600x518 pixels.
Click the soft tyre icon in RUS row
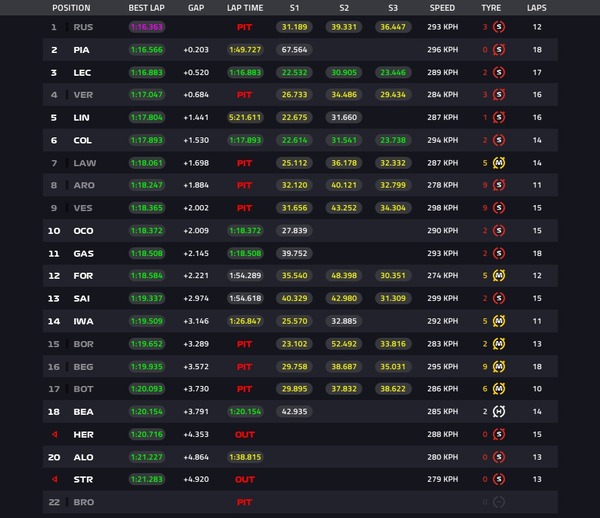[499, 27]
